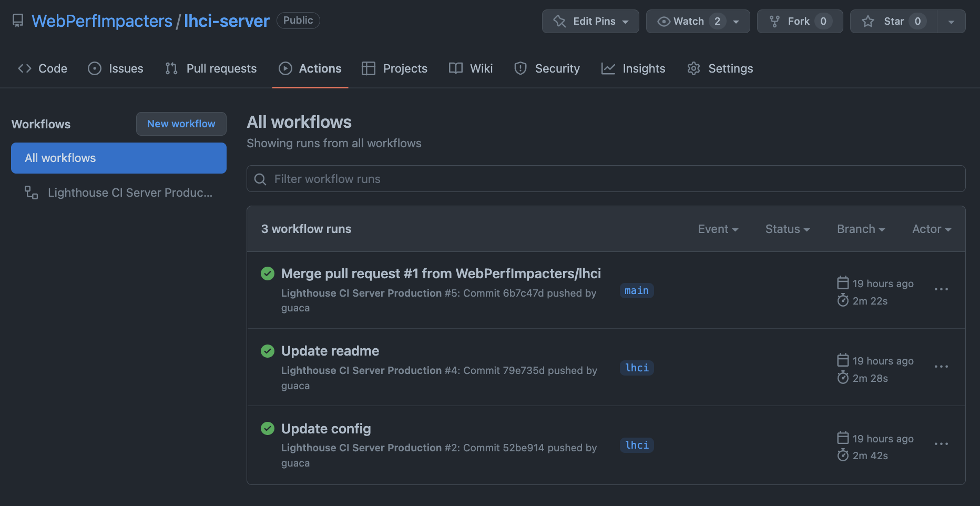Click the Watch count badge showing 2
The image size is (980, 506).
point(717,21)
